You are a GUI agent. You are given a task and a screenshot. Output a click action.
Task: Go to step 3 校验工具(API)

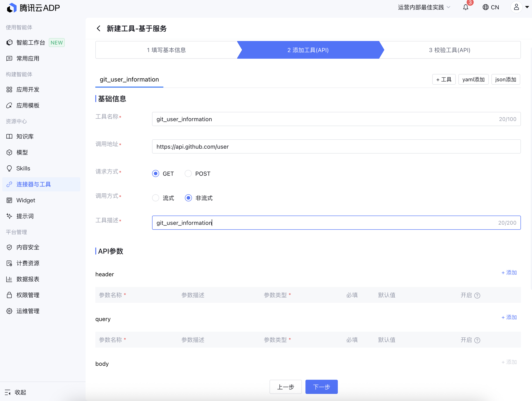450,50
